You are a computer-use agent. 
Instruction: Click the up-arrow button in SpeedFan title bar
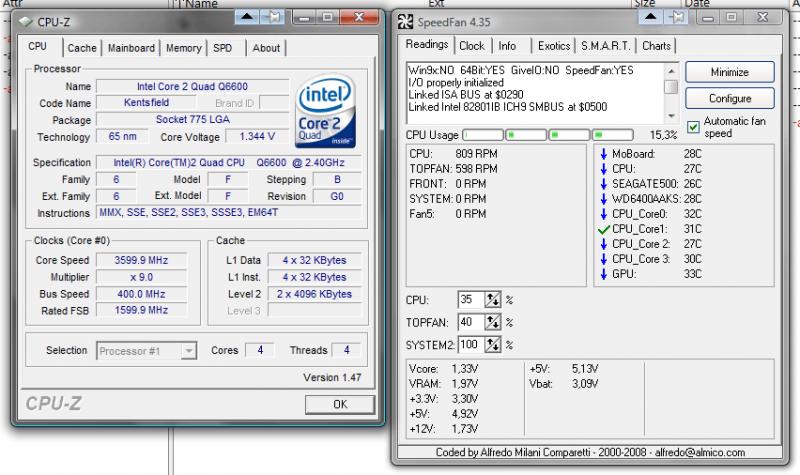pos(651,17)
